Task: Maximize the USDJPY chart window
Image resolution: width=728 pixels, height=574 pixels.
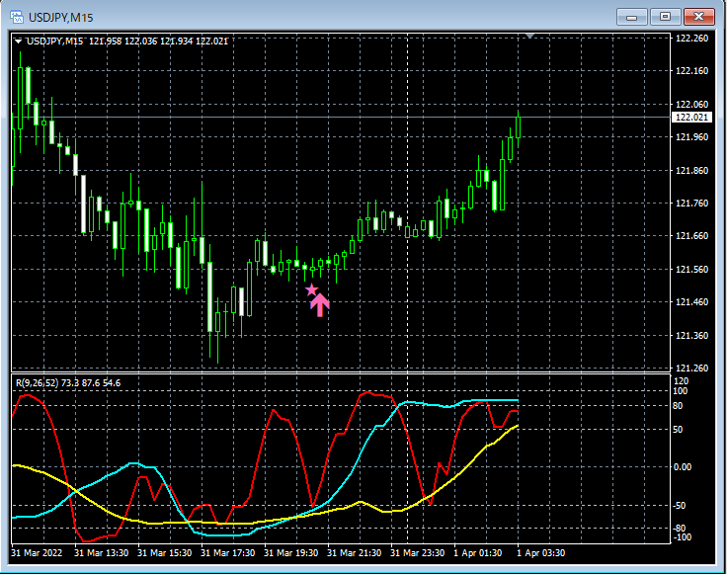Action: pyautogui.click(x=665, y=17)
